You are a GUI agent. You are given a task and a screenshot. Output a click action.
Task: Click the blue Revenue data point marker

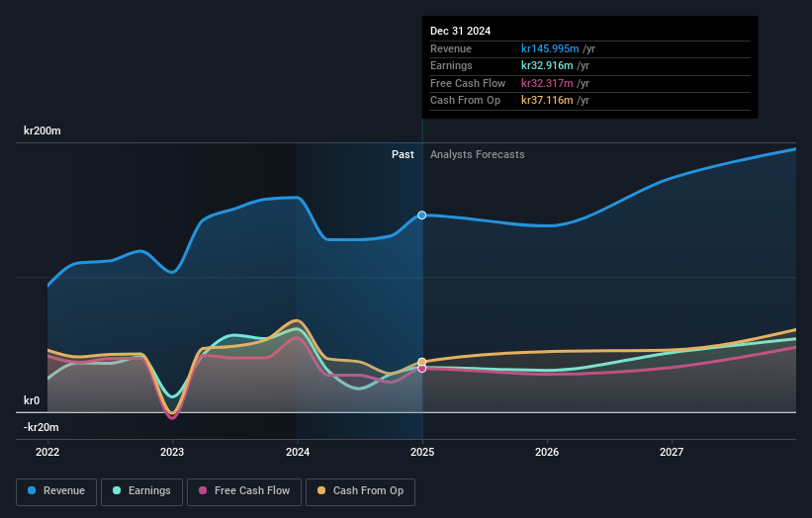tap(422, 216)
